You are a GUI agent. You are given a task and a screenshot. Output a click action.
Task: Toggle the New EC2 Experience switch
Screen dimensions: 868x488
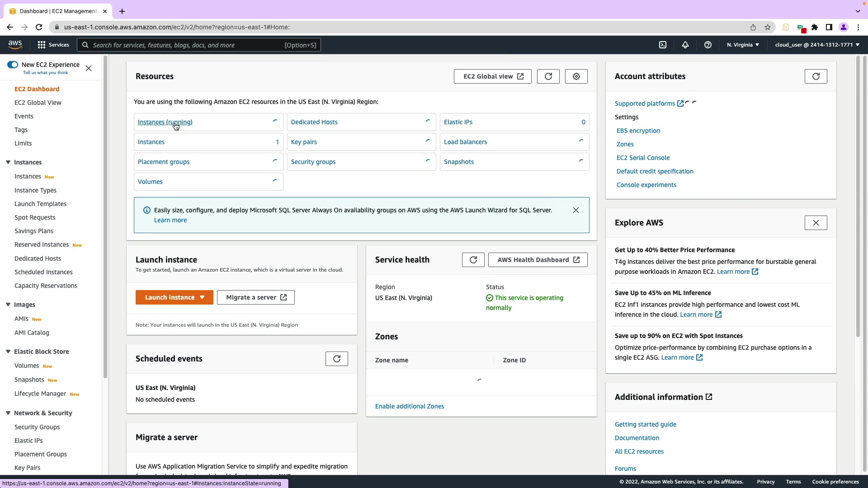(x=13, y=65)
